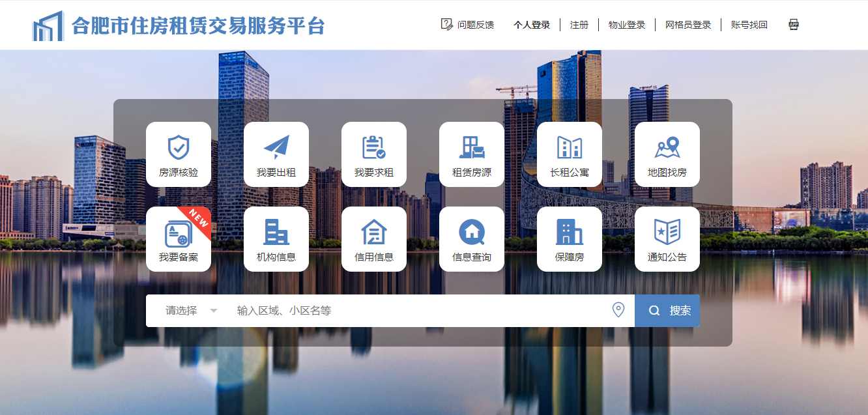Image resolution: width=868 pixels, height=415 pixels.
Task: Click the 通知公告 announcements icon
Action: pos(667,239)
